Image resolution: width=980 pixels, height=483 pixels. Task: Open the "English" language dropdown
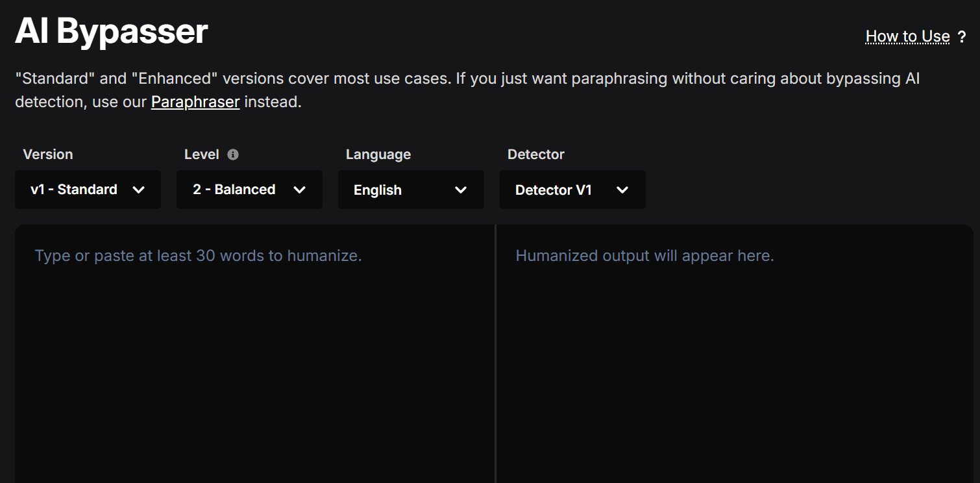(x=411, y=190)
